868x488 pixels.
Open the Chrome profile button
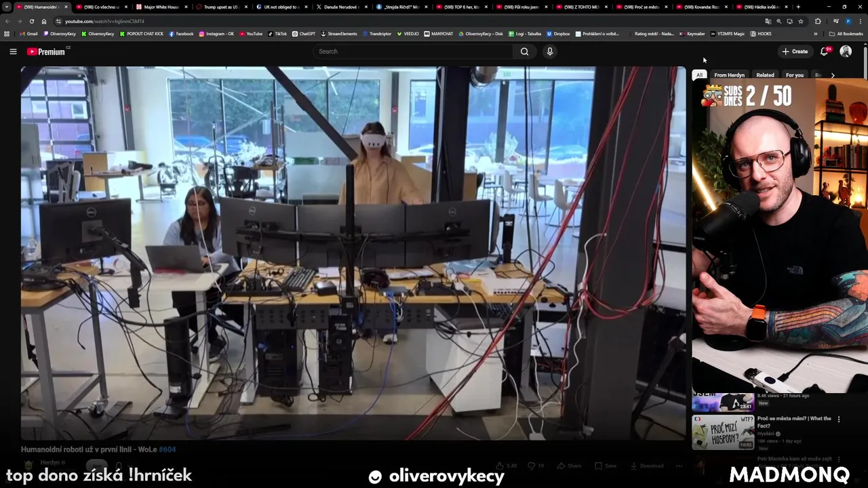(848, 21)
